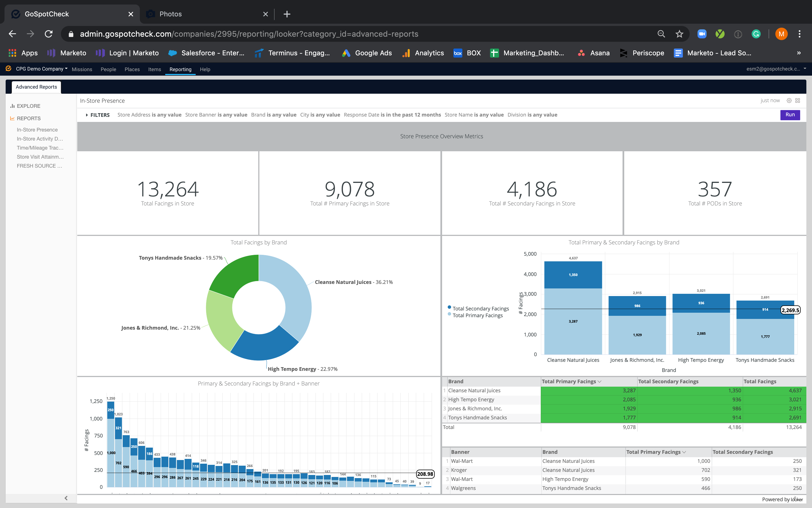Open the REPORTS section in sidebar

click(x=25, y=118)
